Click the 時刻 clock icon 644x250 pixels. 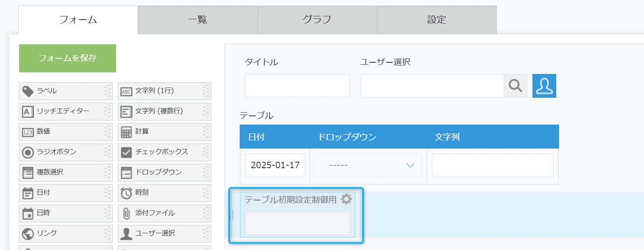(126, 193)
